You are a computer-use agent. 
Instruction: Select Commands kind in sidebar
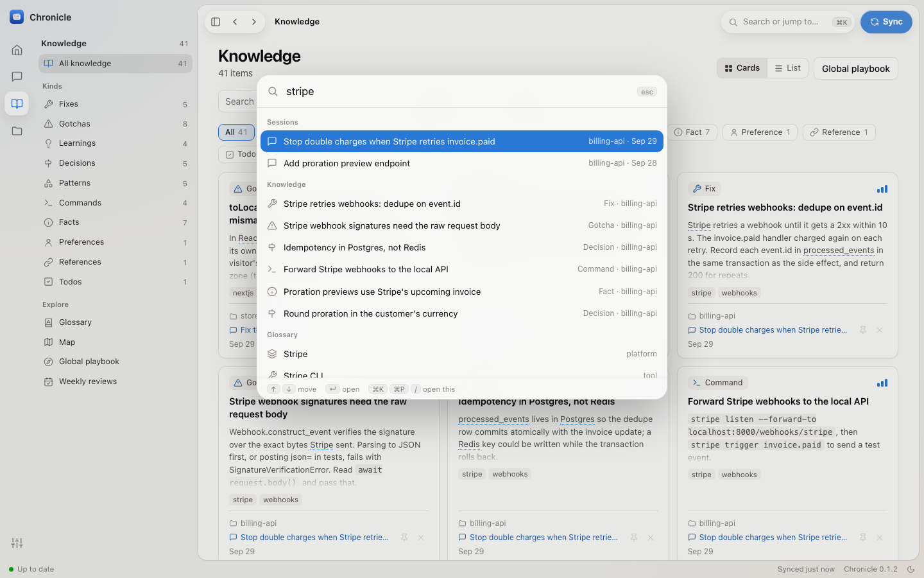click(116, 203)
